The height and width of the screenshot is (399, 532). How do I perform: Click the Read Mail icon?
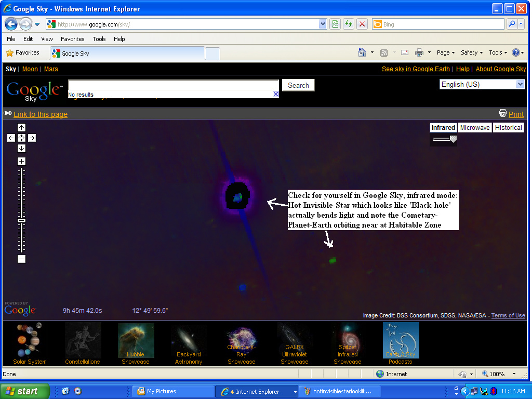coord(404,52)
